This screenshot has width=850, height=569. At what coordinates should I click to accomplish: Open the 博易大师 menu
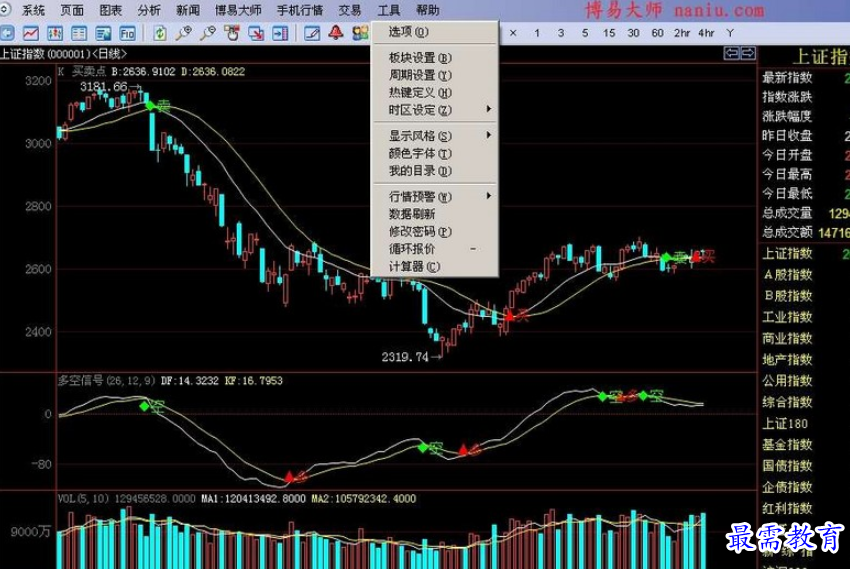tap(238, 10)
